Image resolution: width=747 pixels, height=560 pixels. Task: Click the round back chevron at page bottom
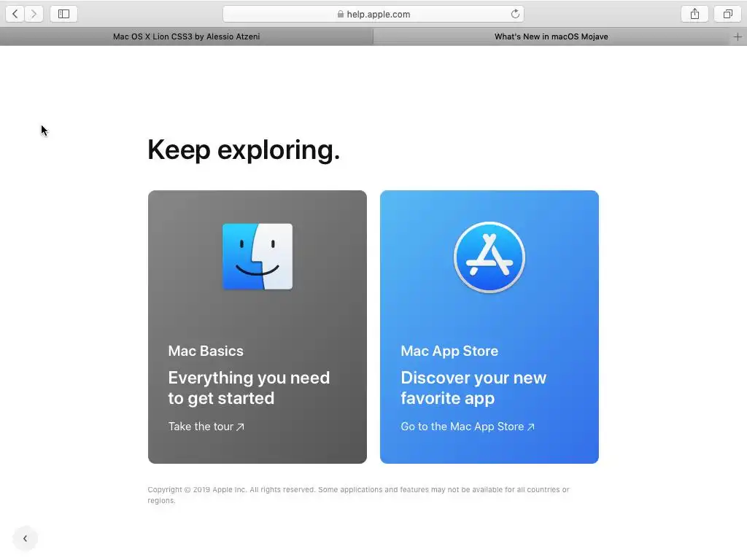26,539
